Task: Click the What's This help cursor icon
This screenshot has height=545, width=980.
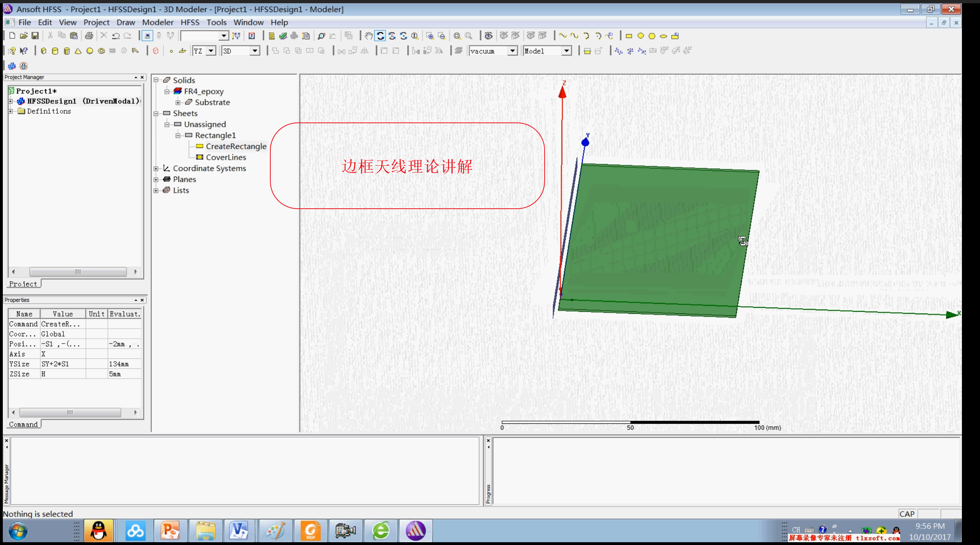Action: (x=24, y=51)
